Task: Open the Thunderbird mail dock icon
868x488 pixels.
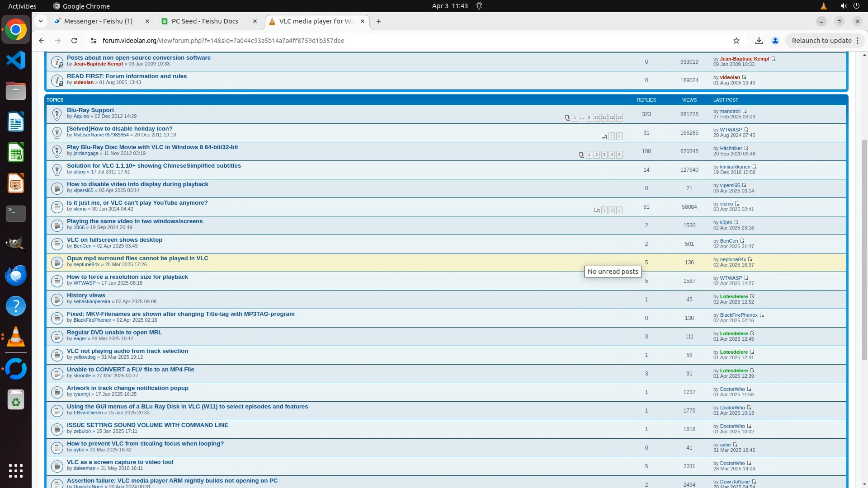Action: 16,275
